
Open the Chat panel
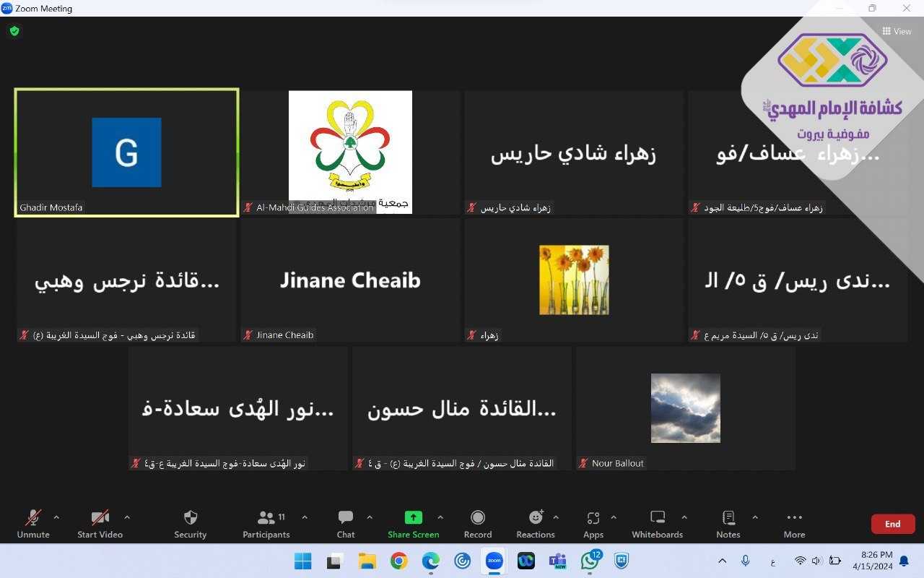(x=346, y=518)
